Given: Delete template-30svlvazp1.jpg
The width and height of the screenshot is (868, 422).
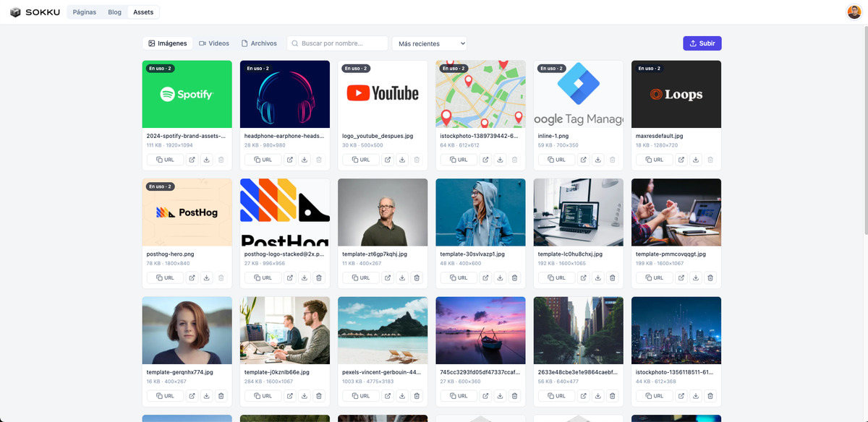Looking at the screenshot, I should pos(515,277).
